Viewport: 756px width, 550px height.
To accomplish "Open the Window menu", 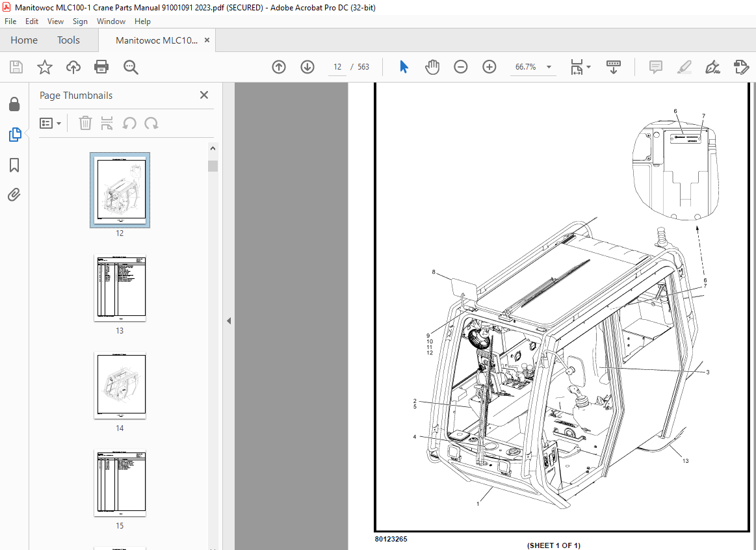I will pyautogui.click(x=111, y=21).
